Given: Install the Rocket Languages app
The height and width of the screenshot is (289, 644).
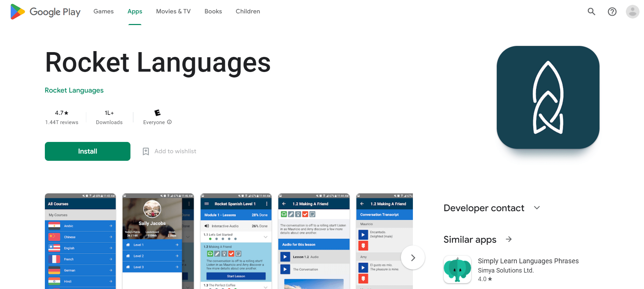Looking at the screenshot, I should click(x=88, y=151).
